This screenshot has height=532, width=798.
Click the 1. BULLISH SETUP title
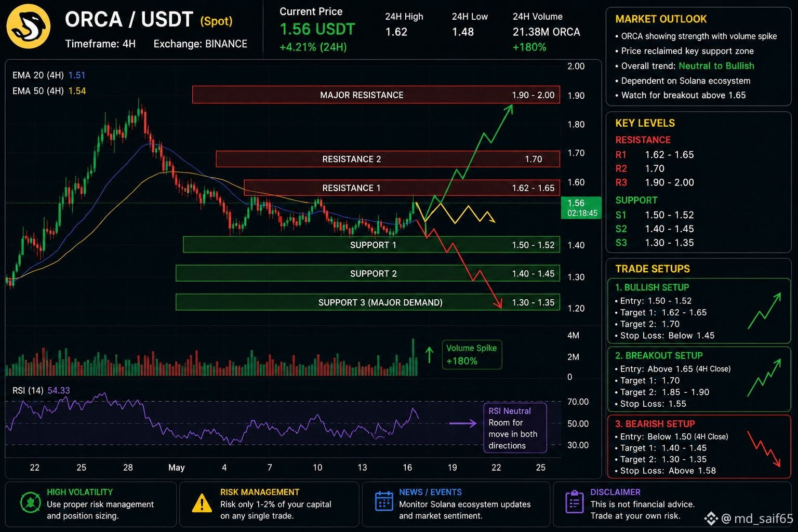pos(652,287)
